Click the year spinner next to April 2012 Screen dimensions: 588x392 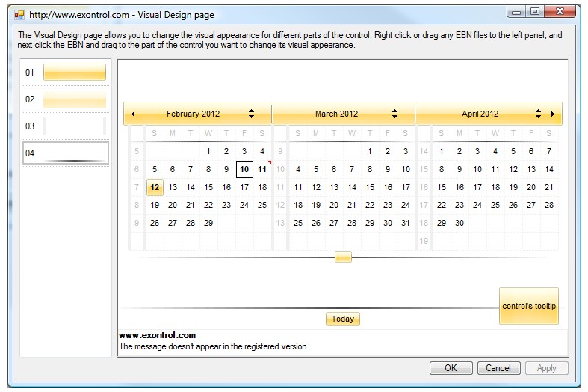(538, 114)
